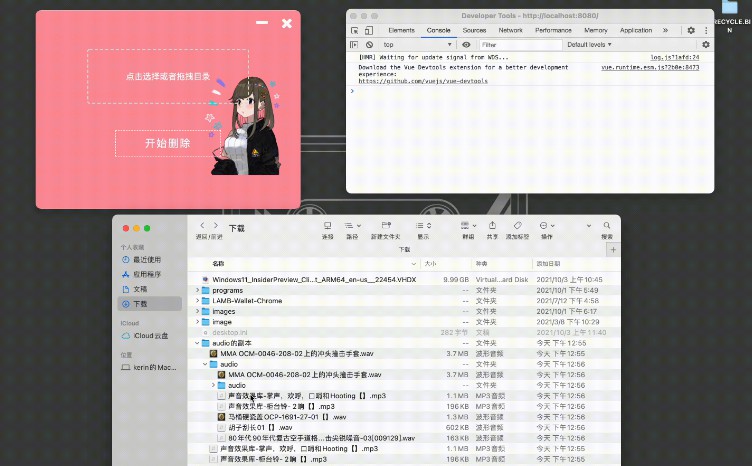Select 最近使用 in the Finder sidebar

146,259
